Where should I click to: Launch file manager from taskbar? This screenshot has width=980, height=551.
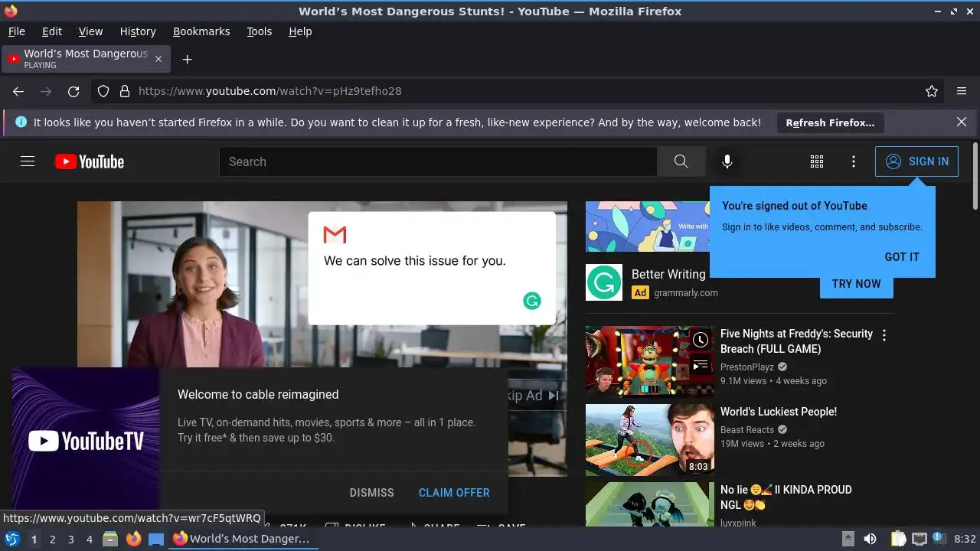110,539
